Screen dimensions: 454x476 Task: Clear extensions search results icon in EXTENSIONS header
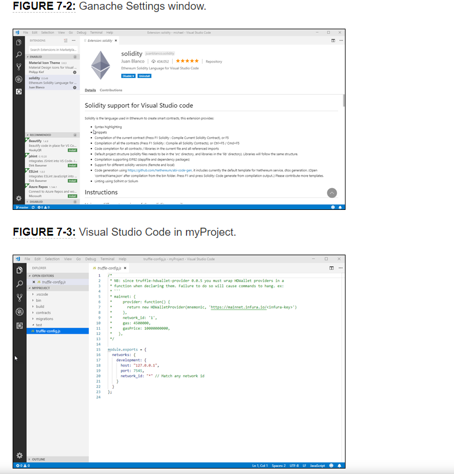coord(65,40)
